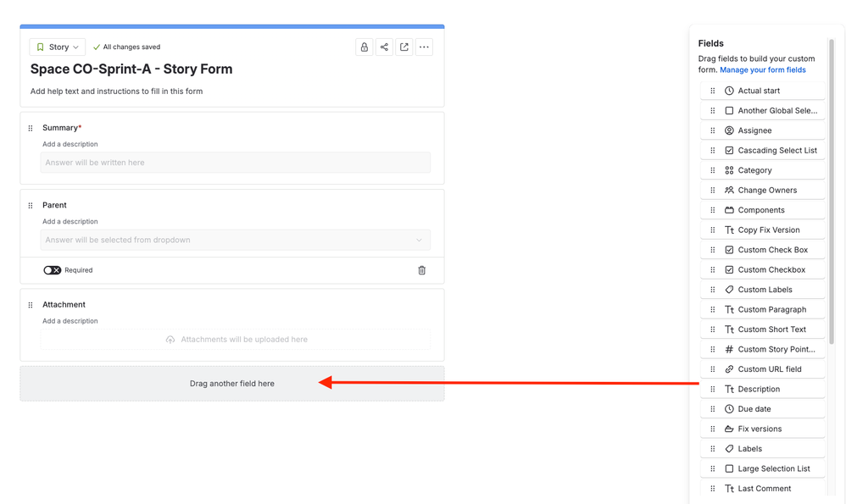The image size is (846, 504).
Task: Click the Last Comment field label
Action: pos(765,489)
